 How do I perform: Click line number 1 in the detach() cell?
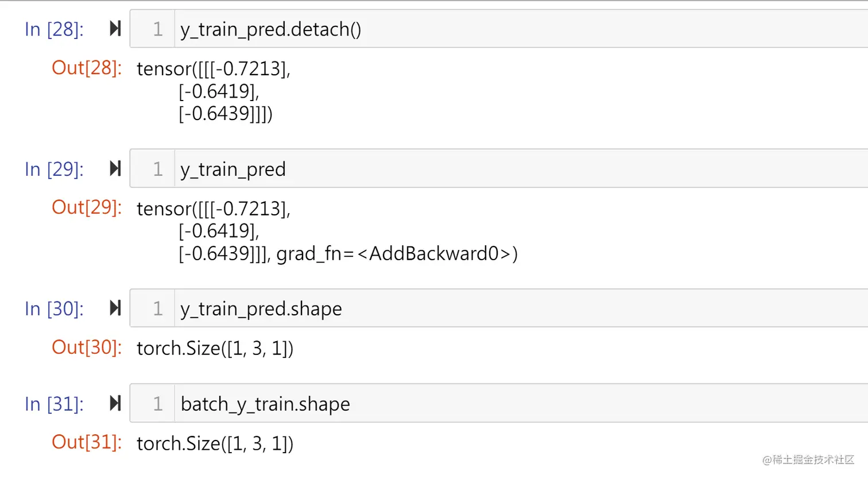click(x=158, y=29)
